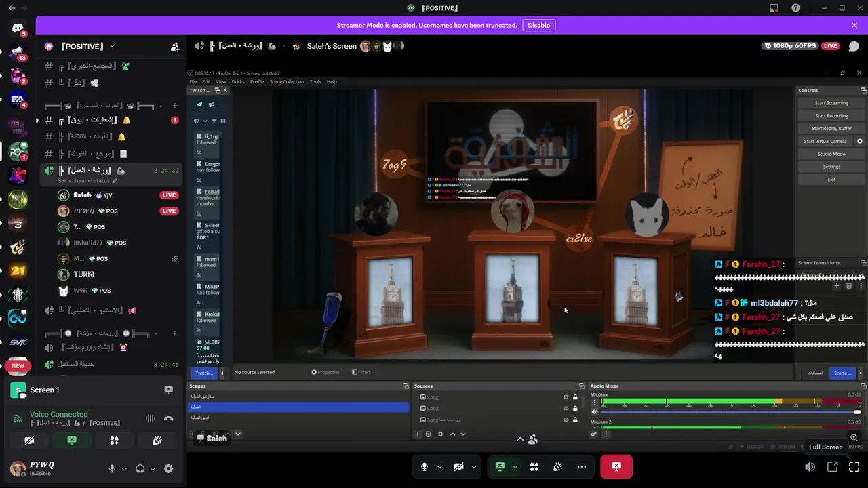
Task: Toggle screen share in call control bar
Action: 500,466
